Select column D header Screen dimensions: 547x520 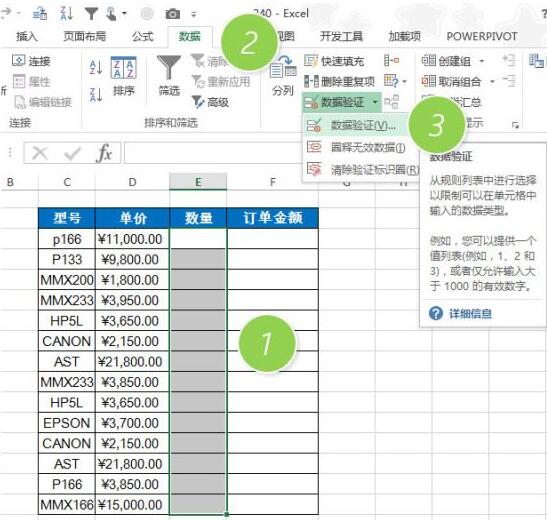click(x=132, y=182)
